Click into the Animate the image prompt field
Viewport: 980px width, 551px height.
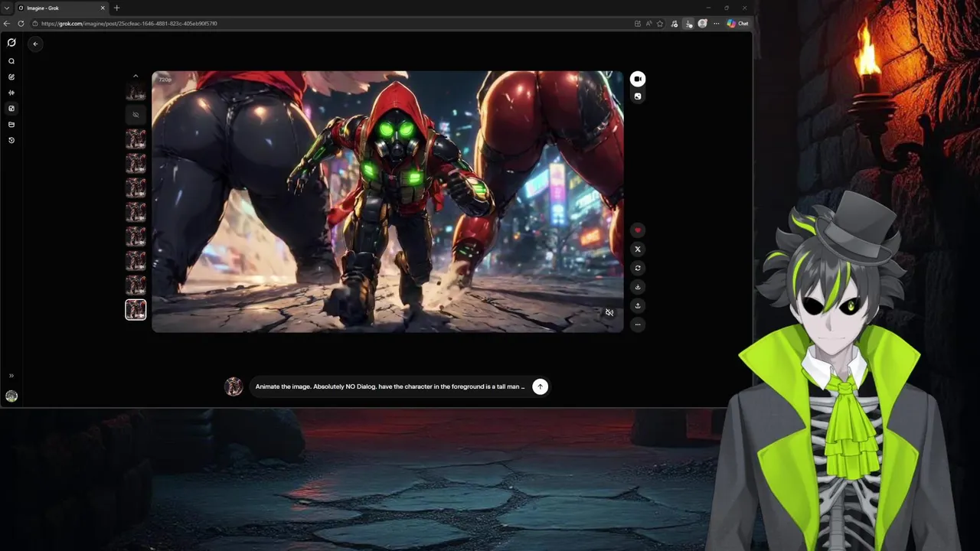(x=390, y=386)
